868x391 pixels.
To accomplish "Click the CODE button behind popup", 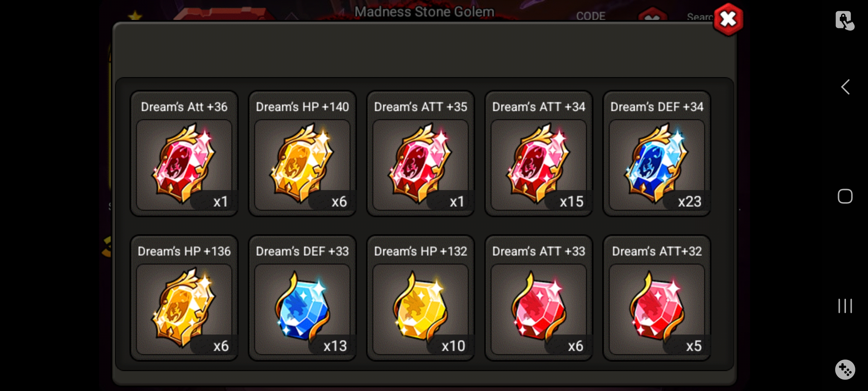I will point(591,16).
